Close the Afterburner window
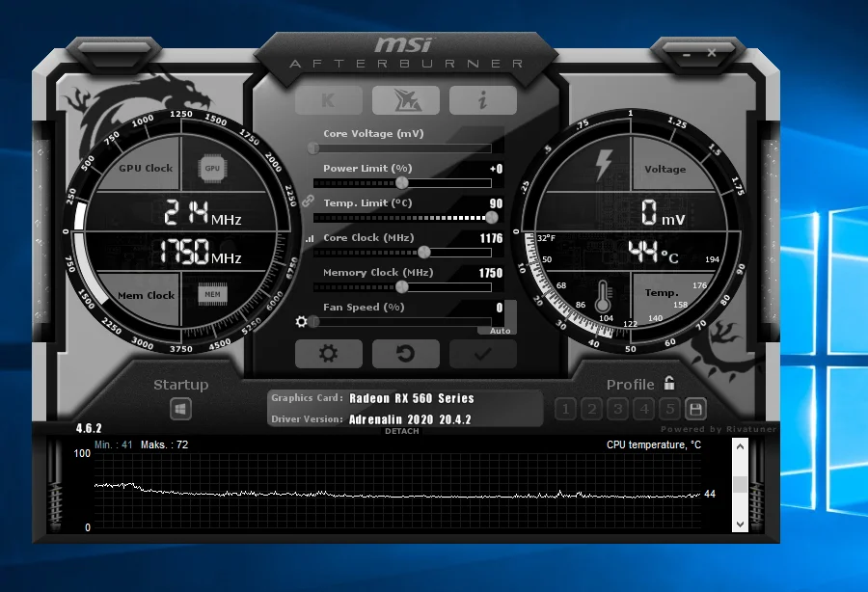This screenshot has height=592, width=868. click(x=712, y=53)
